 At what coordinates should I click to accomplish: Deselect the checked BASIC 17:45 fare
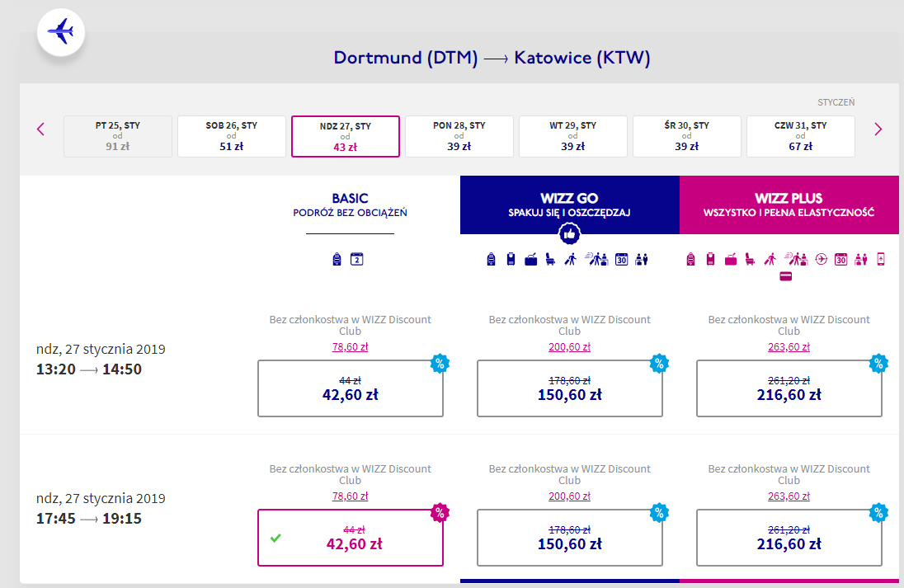tap(350, 538)
